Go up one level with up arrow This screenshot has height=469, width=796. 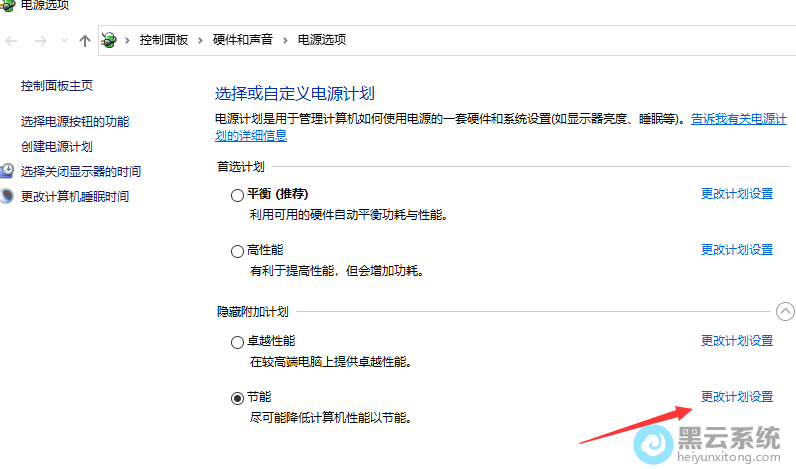pos(85,40)
